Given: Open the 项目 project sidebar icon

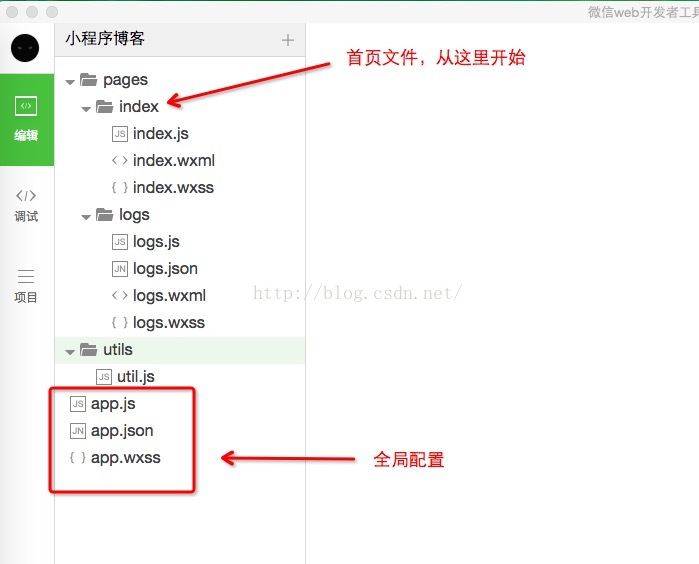Looking at the screenshot, I should click(x=27, y=285).
